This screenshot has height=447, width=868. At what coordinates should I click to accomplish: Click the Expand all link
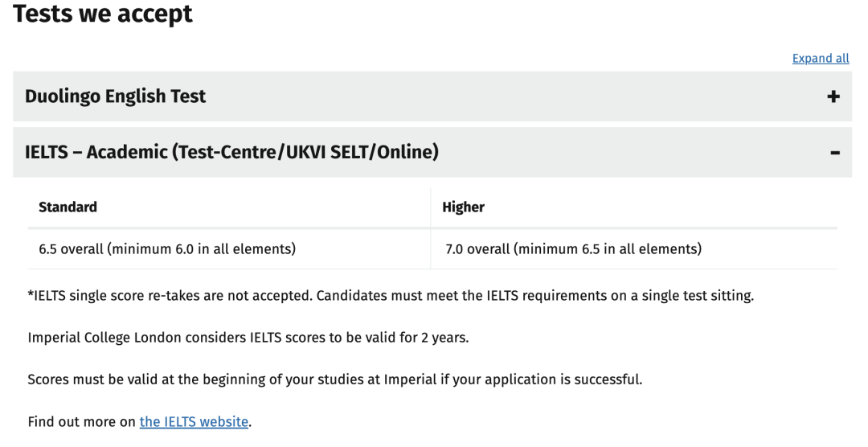click(x=821, y=58)
